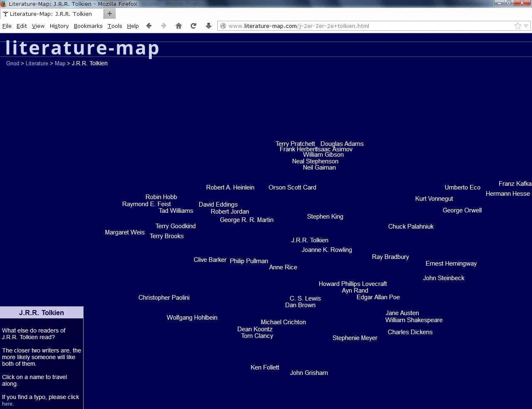Expand the URL history dropdown arrow
Viewport: 532px width, 409px height.
coord(526,26)
